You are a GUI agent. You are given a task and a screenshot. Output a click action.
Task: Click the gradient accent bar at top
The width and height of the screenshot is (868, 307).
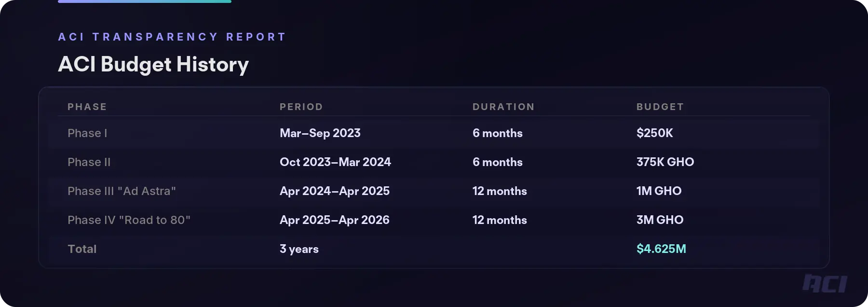[145, 1]
